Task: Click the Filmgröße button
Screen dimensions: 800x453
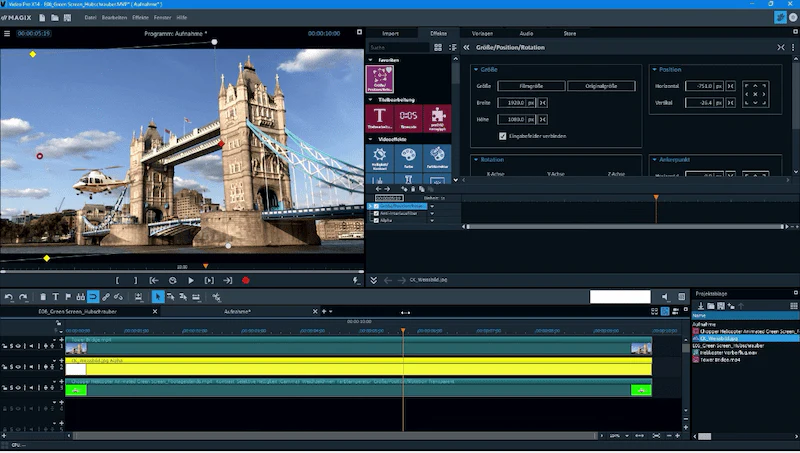Action: 531,86
